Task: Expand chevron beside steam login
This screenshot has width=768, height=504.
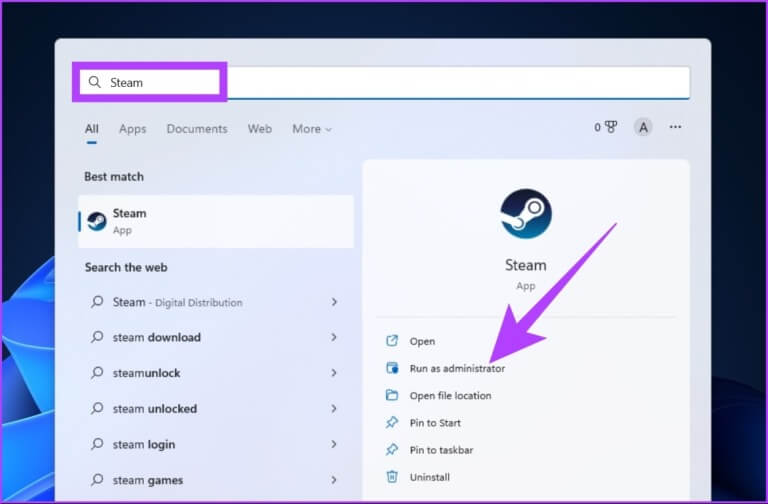Action: point(334,444)
